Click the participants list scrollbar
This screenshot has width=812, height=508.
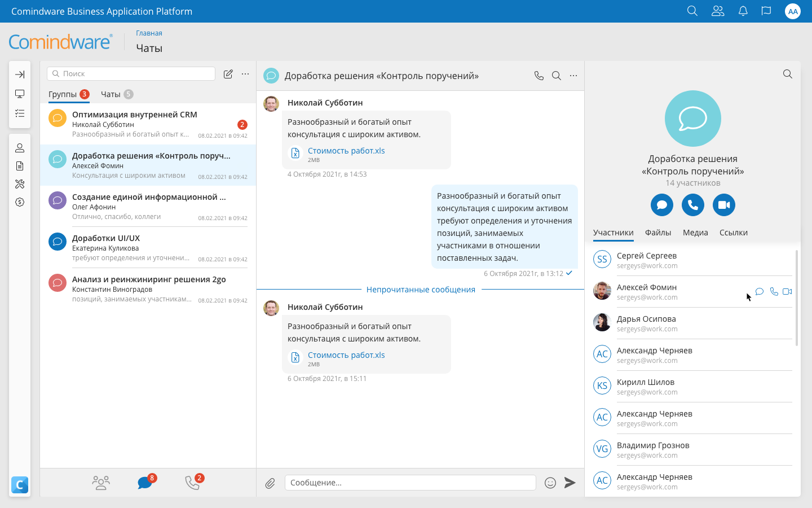797,297
